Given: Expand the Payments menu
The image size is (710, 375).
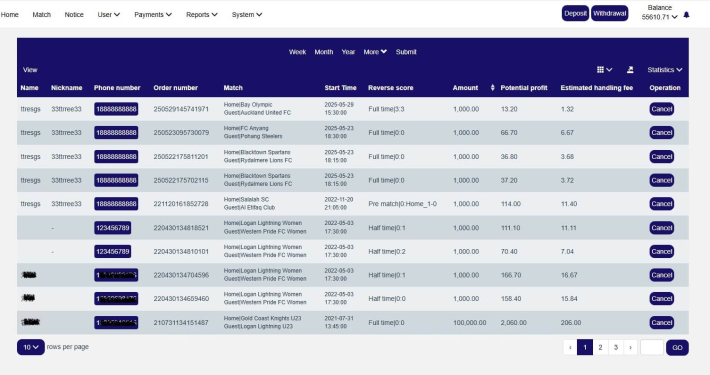Looking at the screenshot, I should [x=153, y=14].
